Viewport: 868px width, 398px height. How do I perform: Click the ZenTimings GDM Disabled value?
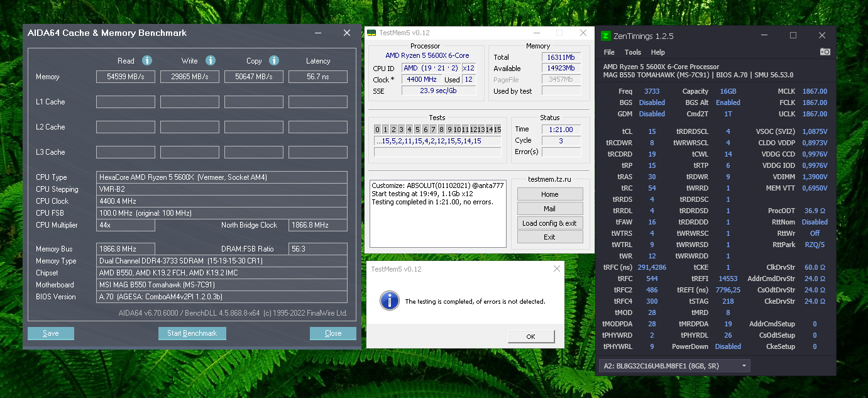[x=652, y=114]
